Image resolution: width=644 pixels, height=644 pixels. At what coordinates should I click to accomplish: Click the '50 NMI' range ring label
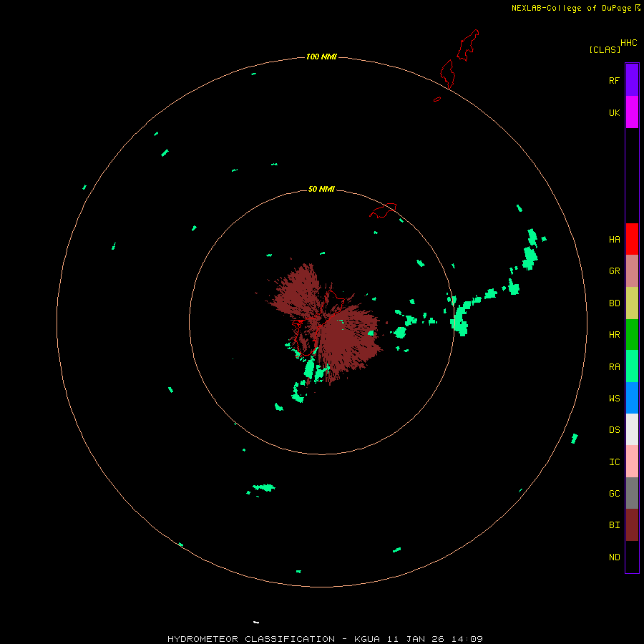point(321,189)
